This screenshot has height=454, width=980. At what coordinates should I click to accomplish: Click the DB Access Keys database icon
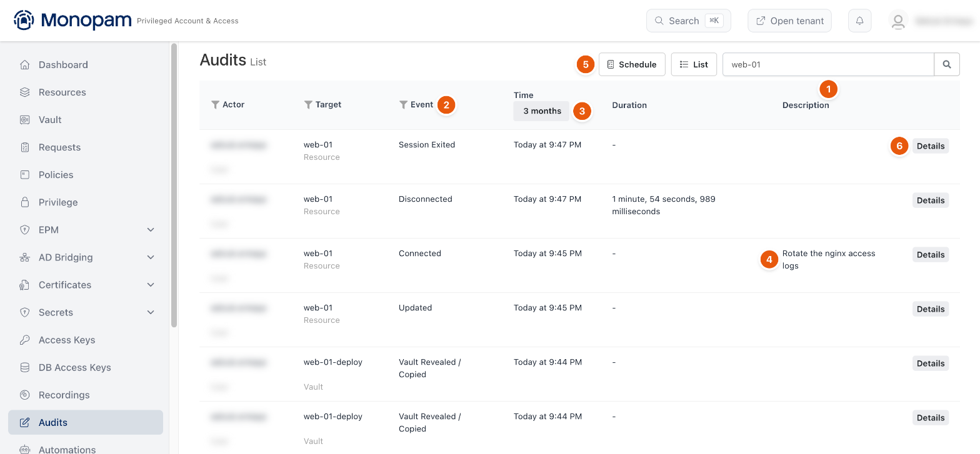pyautogui.click(x=25, y=367)
